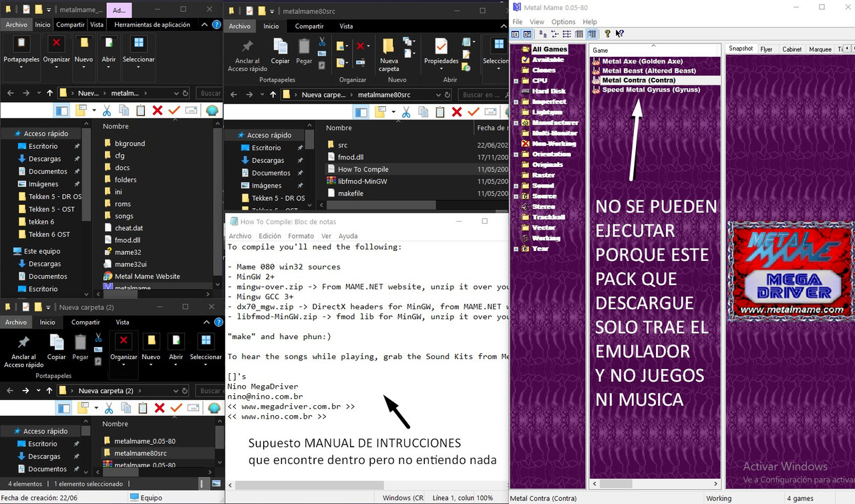Screen dimensions: 855x504
Task: Switch to Cabinet tab in Metal Mame
Action: tap(792, 49)
